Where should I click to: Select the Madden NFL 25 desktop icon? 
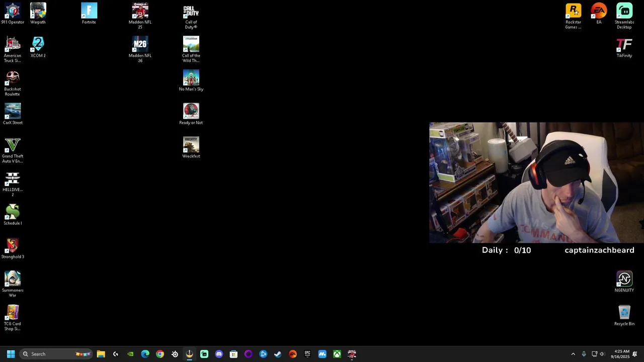tap(140, 16)
